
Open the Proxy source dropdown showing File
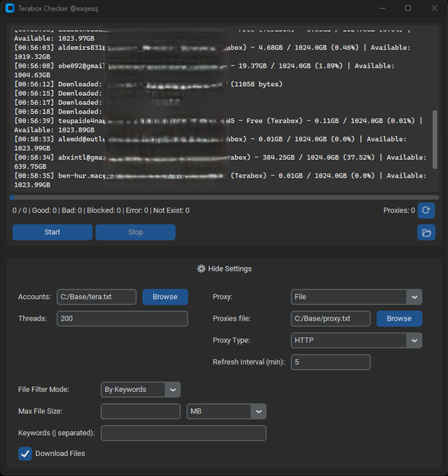[x=356, y=297]
